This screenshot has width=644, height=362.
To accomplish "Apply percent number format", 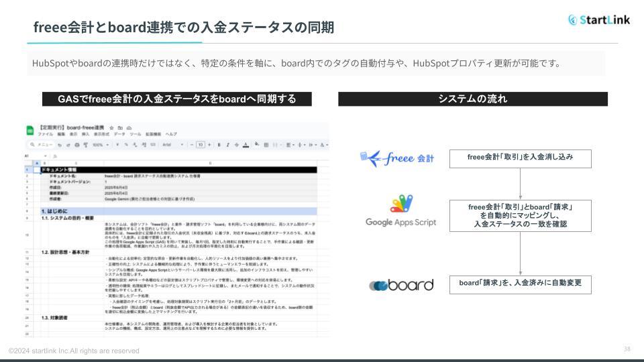I will tap(126, 145).
